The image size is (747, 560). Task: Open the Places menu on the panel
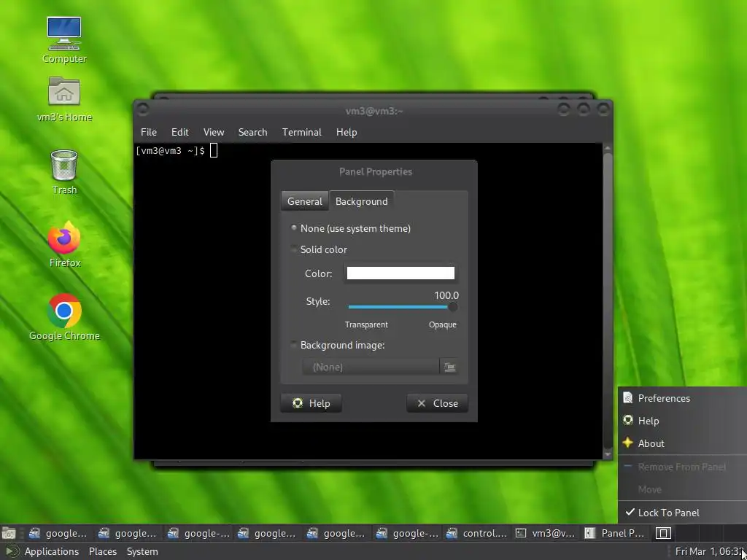(x=102, y=551)
